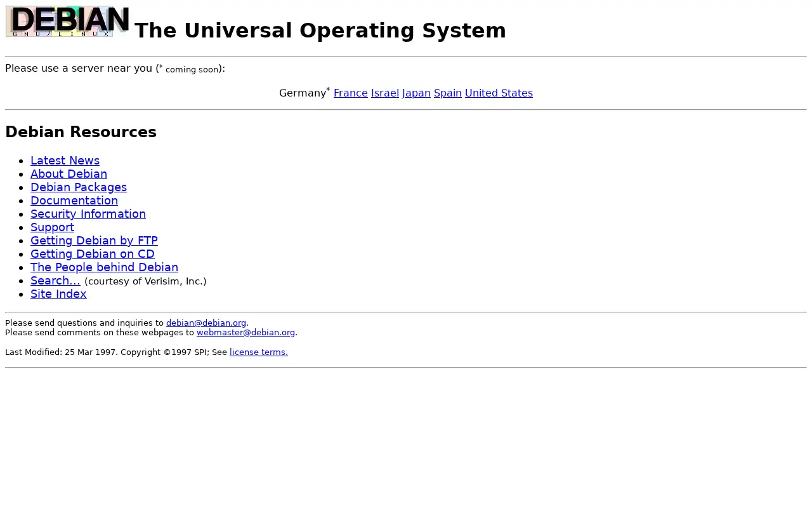The height and width of the screenshot is (508, 812).
Task: Open the Documentation link
Action: click(x=74, y=201)
